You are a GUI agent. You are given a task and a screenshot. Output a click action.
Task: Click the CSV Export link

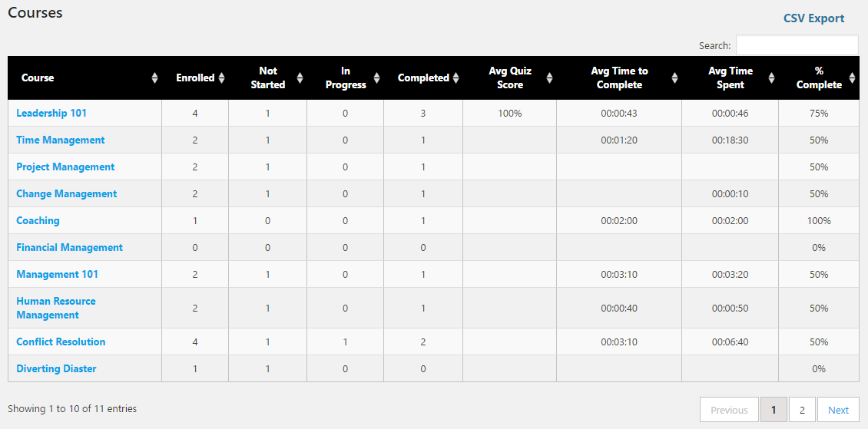(x=813, y=18)
